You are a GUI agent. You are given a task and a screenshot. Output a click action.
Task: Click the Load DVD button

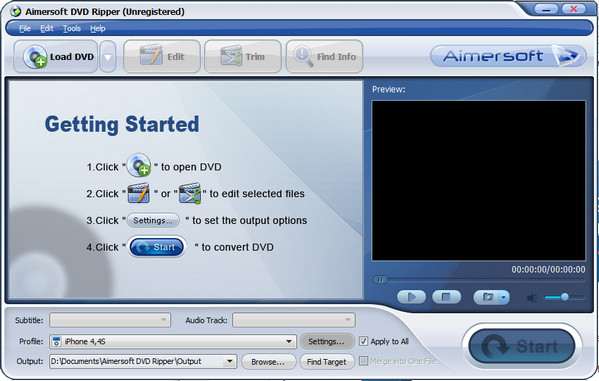point(56,57)
